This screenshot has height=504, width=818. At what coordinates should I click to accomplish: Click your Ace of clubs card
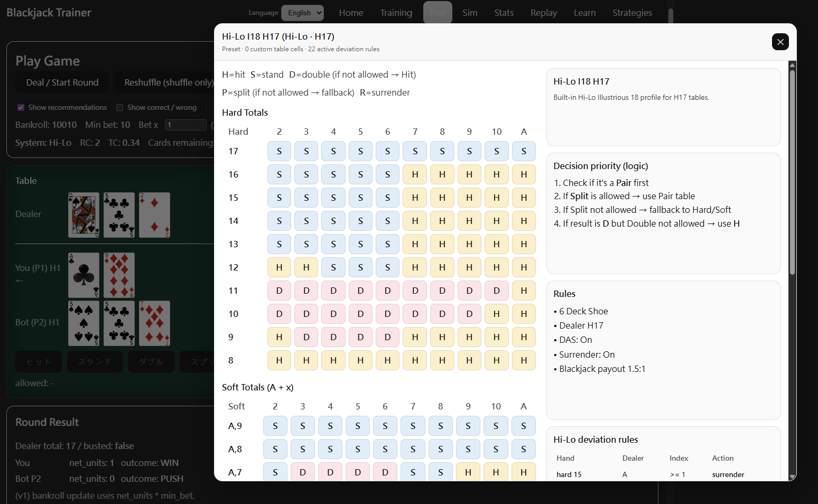83,275
